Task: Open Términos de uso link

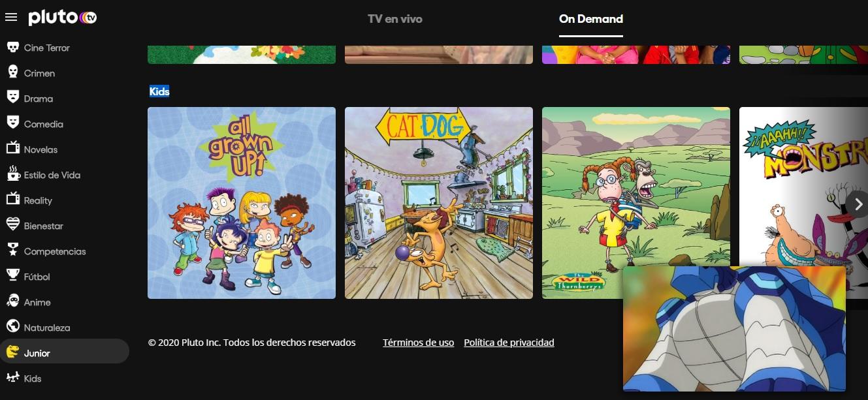Action: point(419,343)
